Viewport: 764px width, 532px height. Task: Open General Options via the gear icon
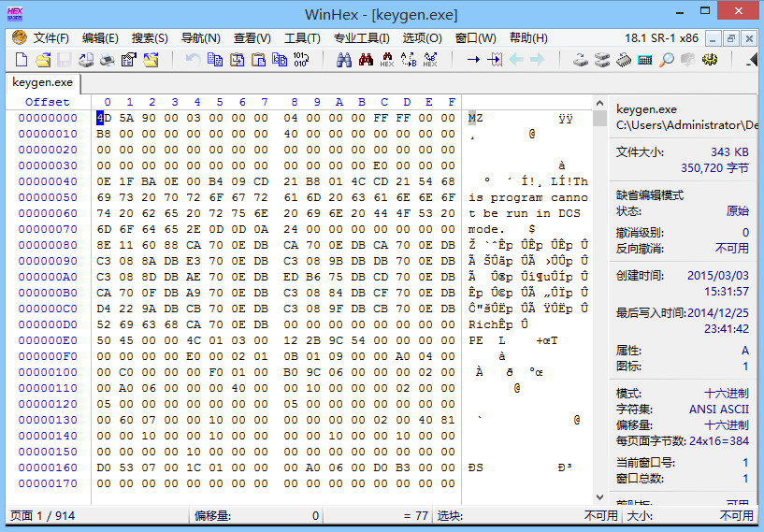coord(710,60)
